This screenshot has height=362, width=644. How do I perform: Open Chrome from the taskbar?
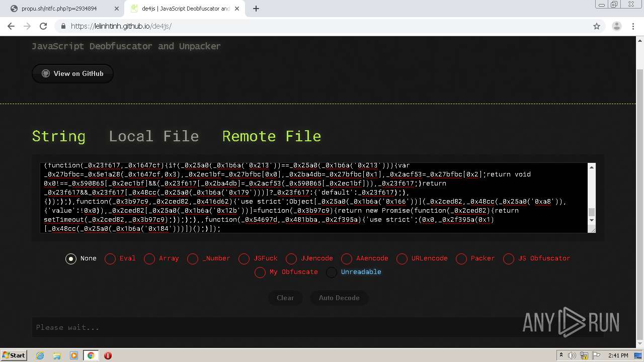click(x=91, y=355)
